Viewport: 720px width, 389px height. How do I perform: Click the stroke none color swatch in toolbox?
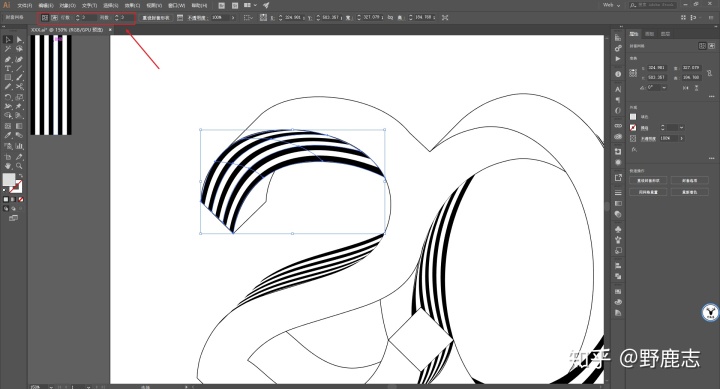17,187
